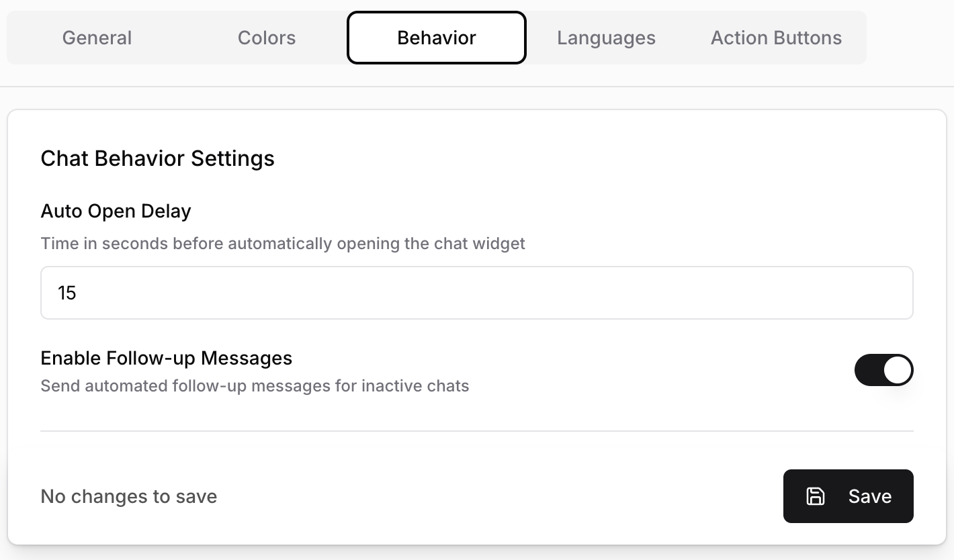Click the Auto Open Delay label
The width and height of the screenshot is (954, 560).
point(116,211)
